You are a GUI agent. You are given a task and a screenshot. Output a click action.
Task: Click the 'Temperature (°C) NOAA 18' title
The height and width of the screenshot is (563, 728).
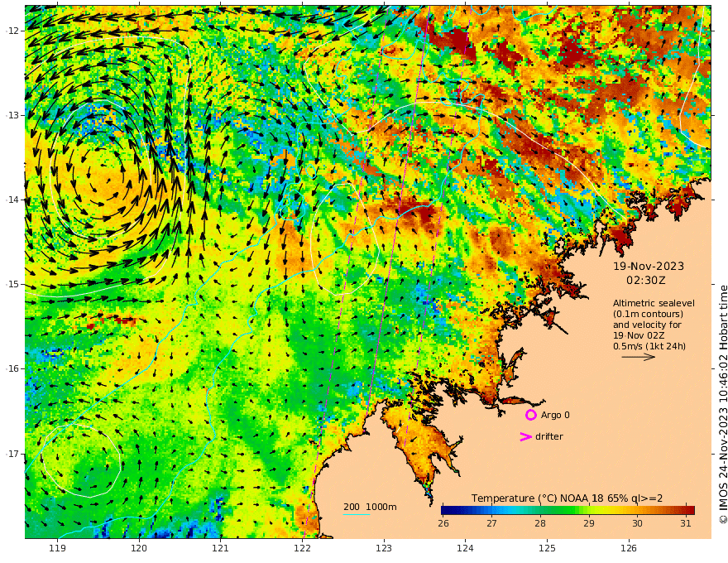[537, 498]
